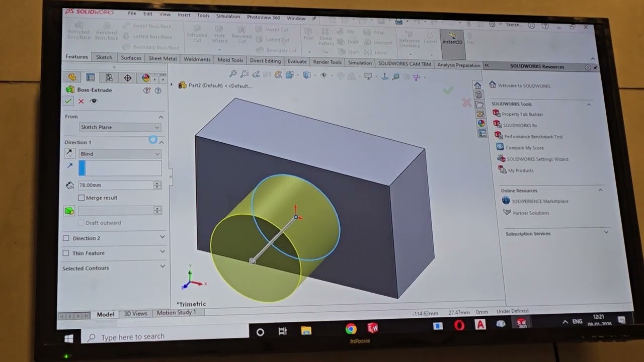Click the Hide/Show Items eye icon
Image resolution: width=644 pixels, height=362 pixels.
(324, 75)
